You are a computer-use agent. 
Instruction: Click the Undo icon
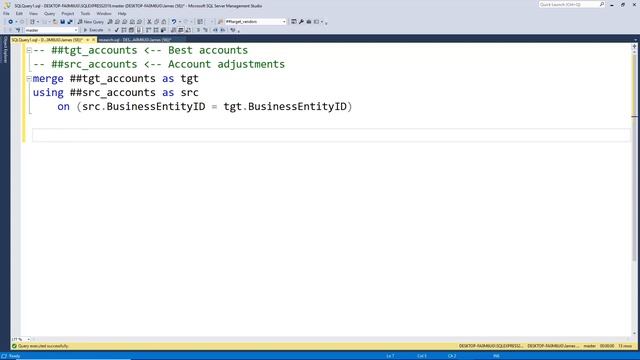(x=174, y=22)
